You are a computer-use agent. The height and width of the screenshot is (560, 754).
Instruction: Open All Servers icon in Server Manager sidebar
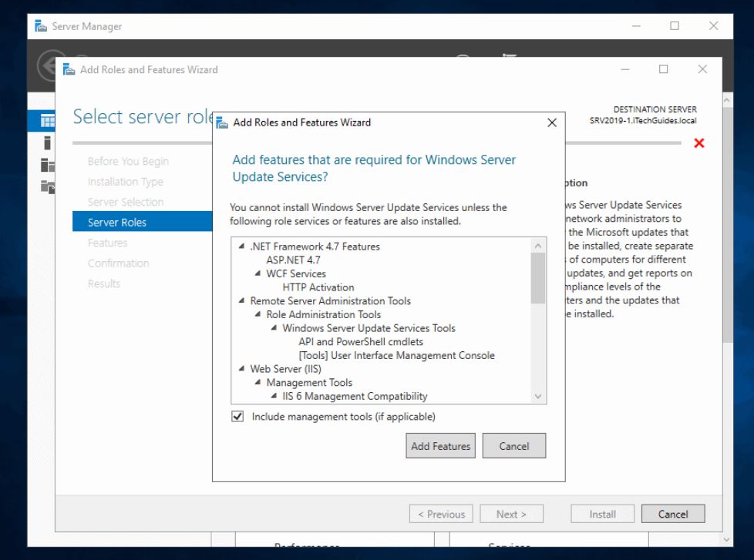[x=48, y=165]
